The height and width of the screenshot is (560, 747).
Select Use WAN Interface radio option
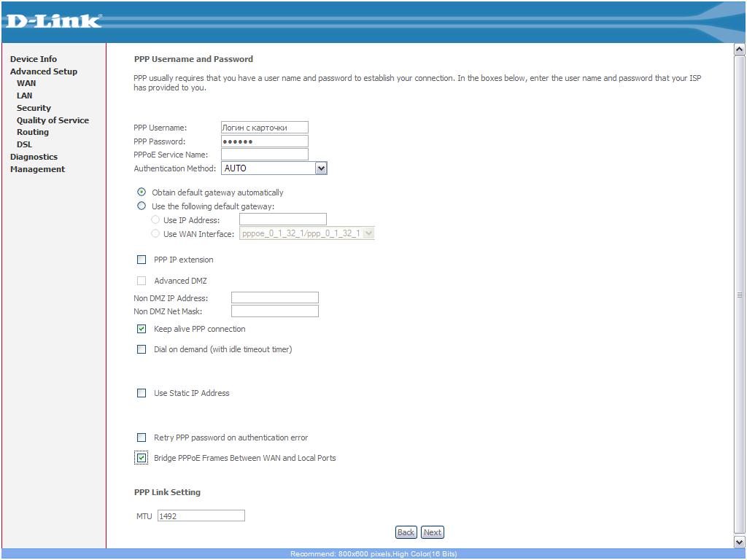coord(155,233)
